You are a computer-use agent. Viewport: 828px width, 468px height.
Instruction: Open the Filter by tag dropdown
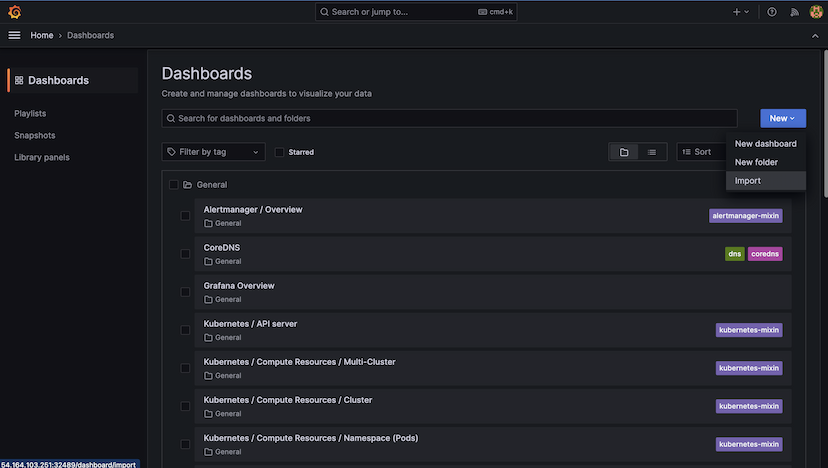click(213, 152)
